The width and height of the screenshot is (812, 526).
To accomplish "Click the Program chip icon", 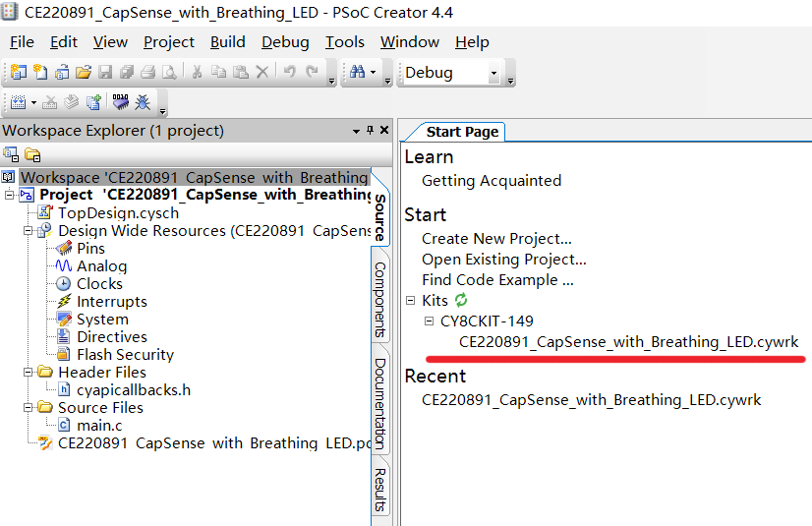I will (x=120, y=102).
